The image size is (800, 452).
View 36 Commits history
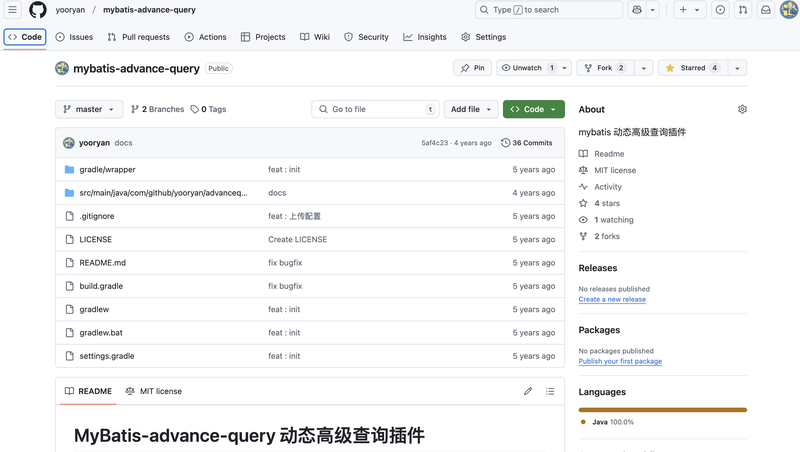pos(527,143)
